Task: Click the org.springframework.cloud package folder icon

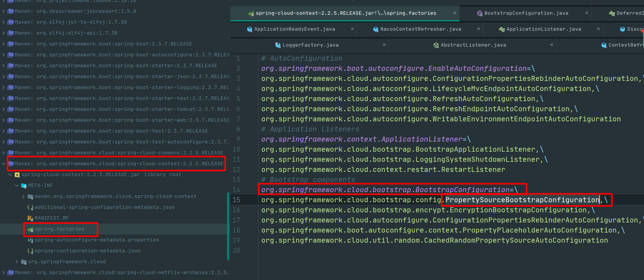Action: 24,262
